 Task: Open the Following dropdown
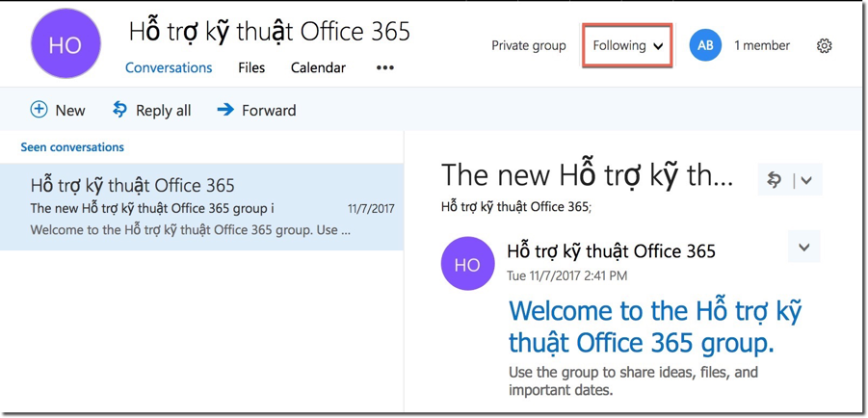627,45
